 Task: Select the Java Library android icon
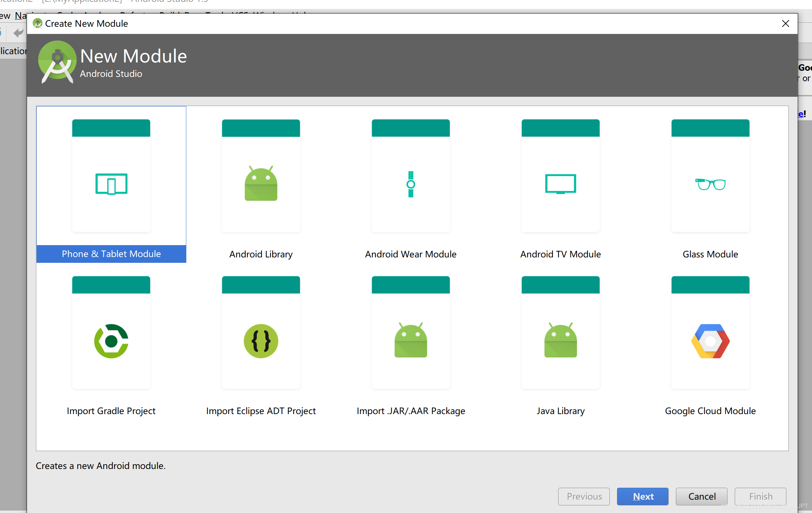[x=560, y=340]
